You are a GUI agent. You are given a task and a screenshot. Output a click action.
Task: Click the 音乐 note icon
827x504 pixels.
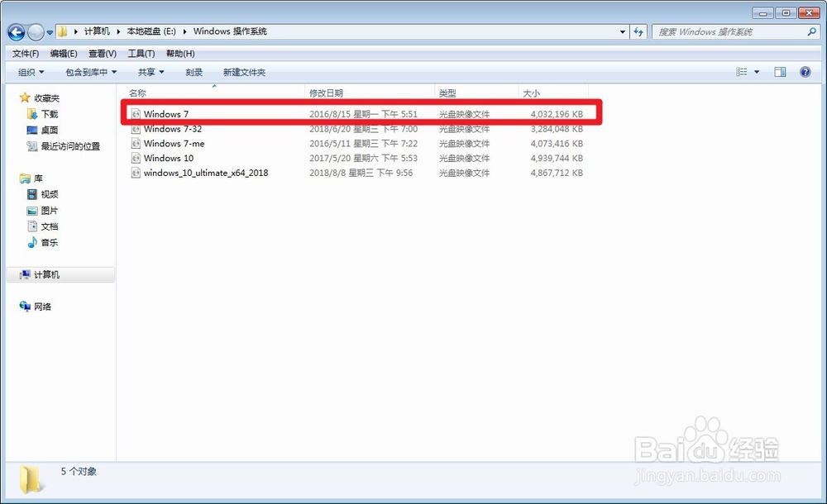(32, 243)
